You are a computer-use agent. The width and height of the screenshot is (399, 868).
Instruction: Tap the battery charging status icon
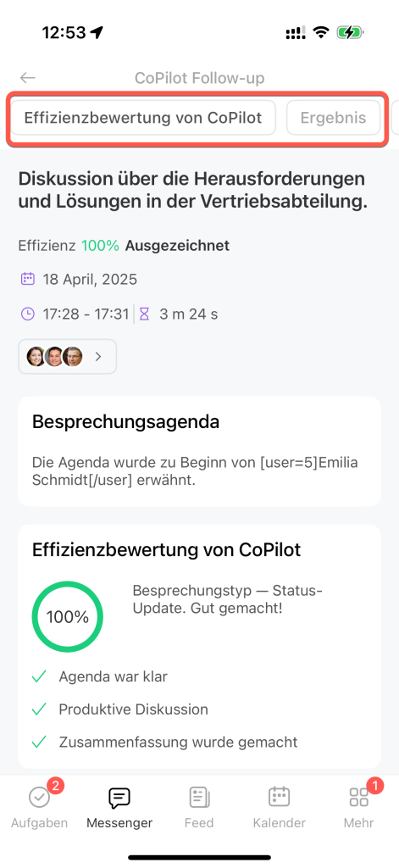pos(349,33)
